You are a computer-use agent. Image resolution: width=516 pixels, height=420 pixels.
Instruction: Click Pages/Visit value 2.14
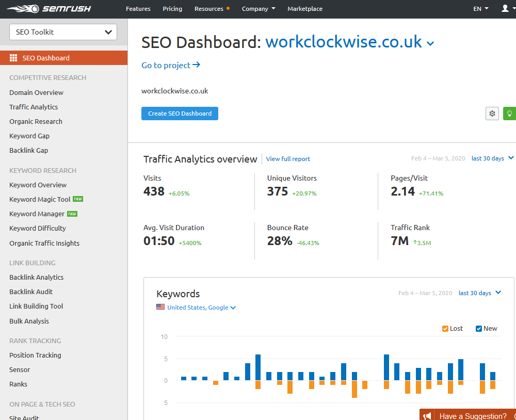(403, 191)
